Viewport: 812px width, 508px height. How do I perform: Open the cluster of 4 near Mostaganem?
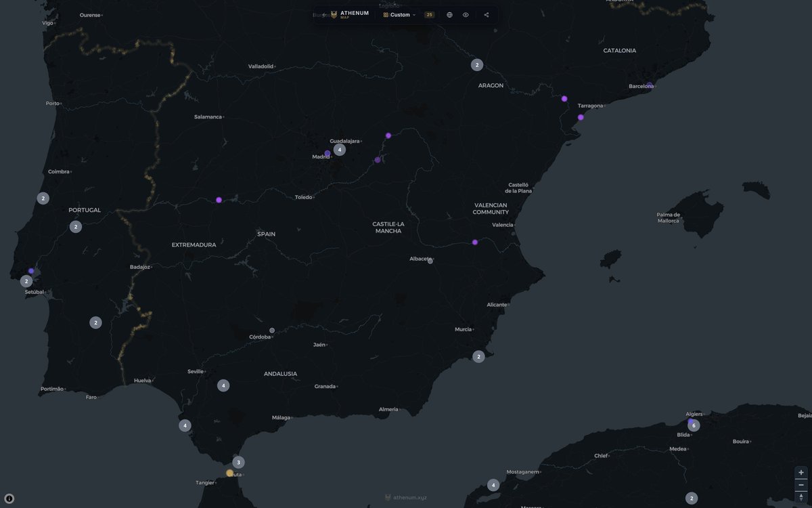click(493, 485)
